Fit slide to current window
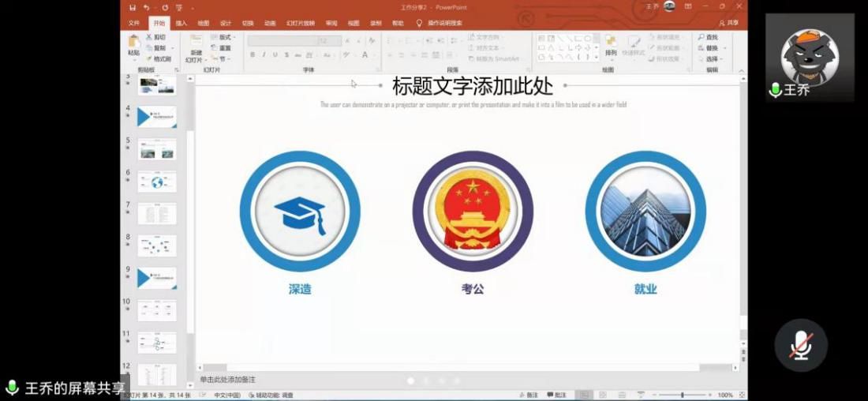868x401 pixels. click(x=741, y=395)
